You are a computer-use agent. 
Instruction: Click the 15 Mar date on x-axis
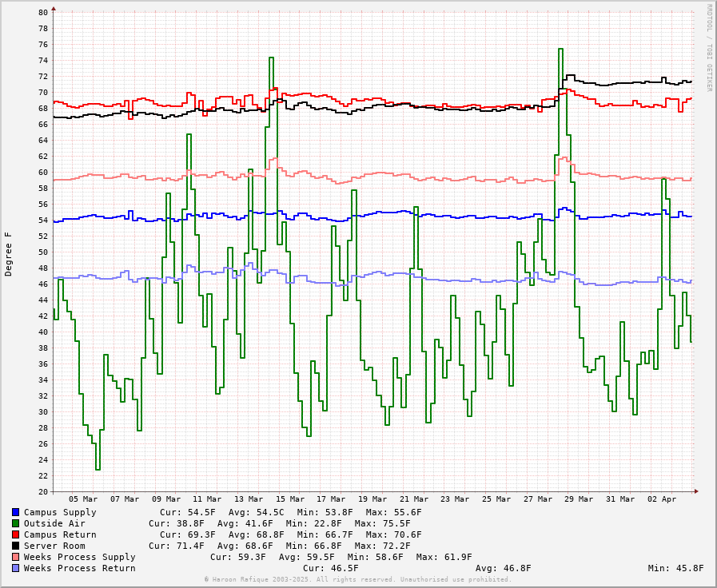[x=290, y=499]
